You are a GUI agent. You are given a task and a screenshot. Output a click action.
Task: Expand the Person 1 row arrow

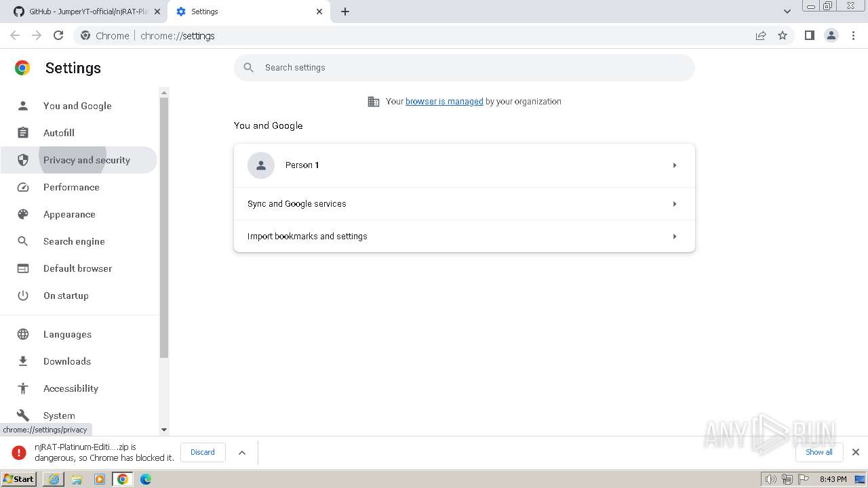tap(675, 165)
